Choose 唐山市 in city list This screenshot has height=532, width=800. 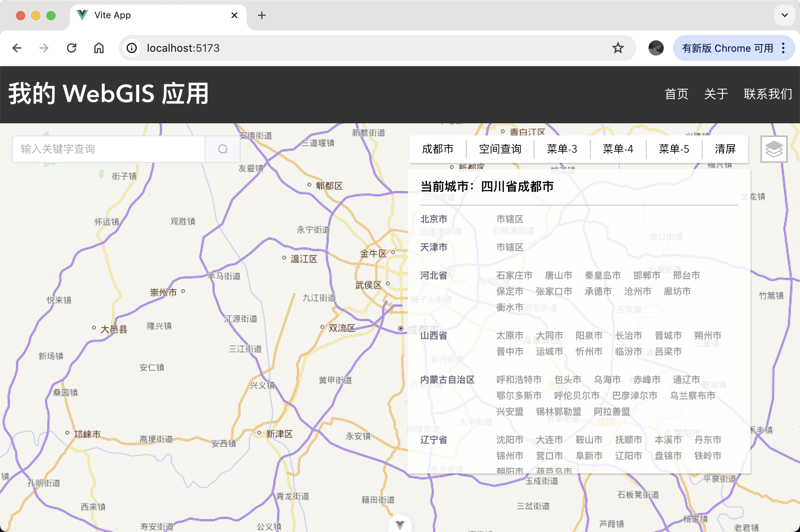558,276
